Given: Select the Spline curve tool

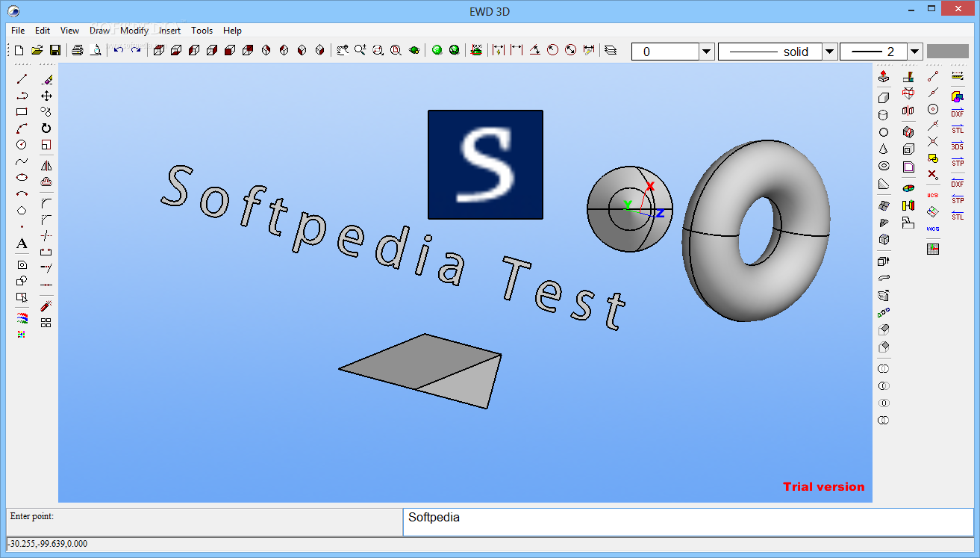Looking at the screenshot, I should pyautogui.click(x=22, y=161).
